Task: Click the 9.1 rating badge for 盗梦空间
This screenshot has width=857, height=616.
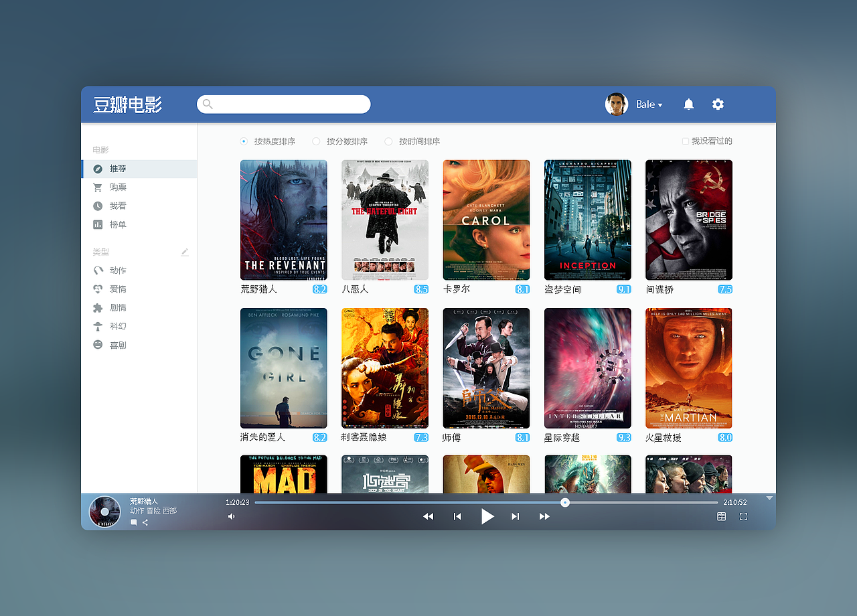Action: 624,289
